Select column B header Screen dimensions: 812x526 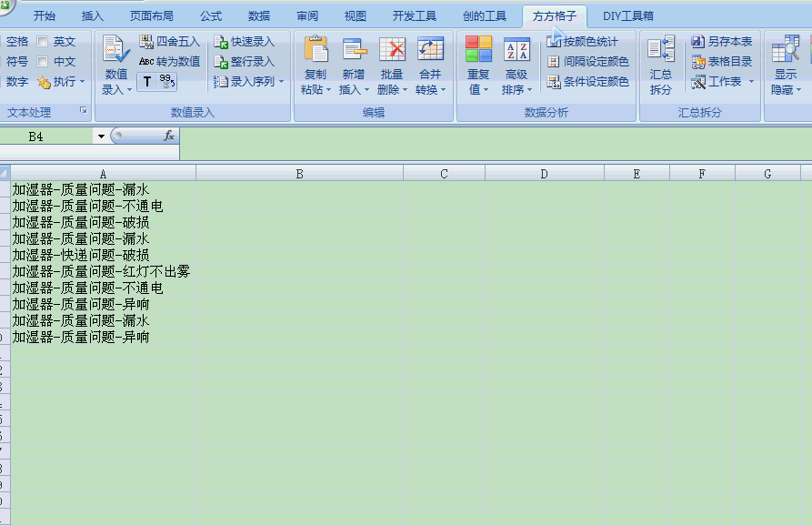click(x=299, y=174)
